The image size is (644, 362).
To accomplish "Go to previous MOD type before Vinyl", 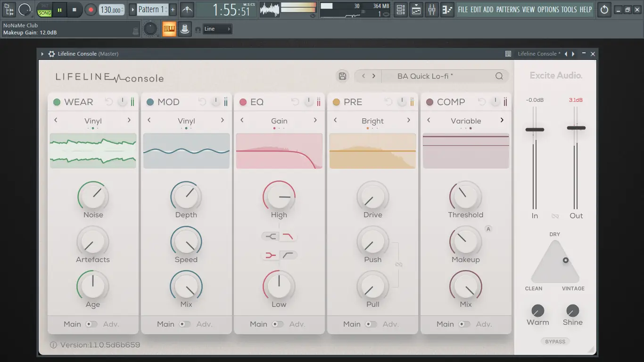I will coord(149,120).
